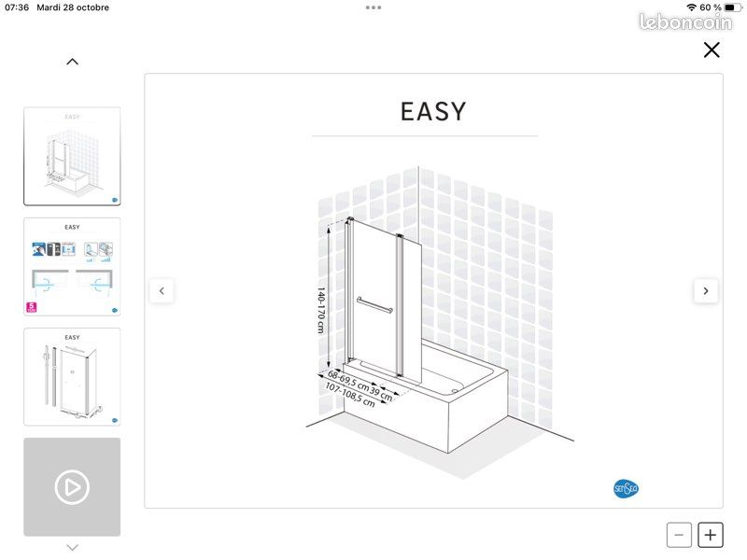Tap the date Mardi 28 octobre

73,7
